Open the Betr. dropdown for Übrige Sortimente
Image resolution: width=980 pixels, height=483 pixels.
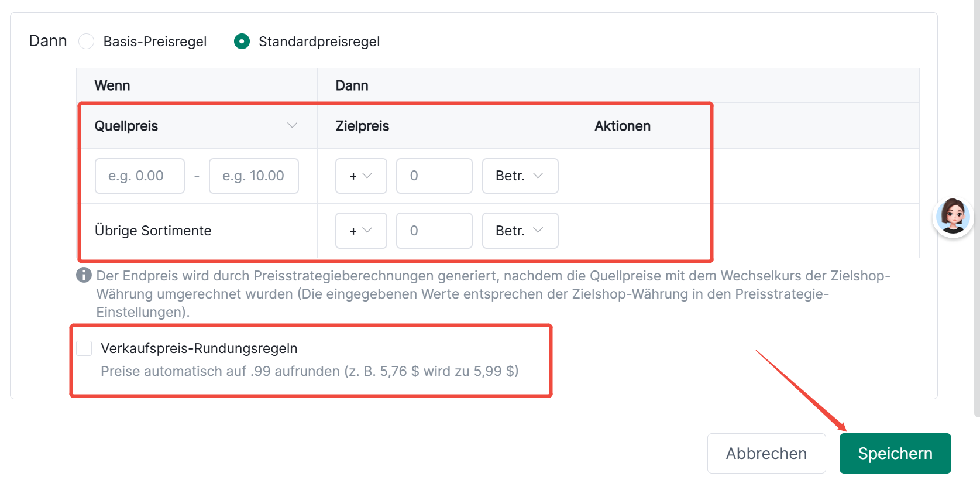(520, 231)
